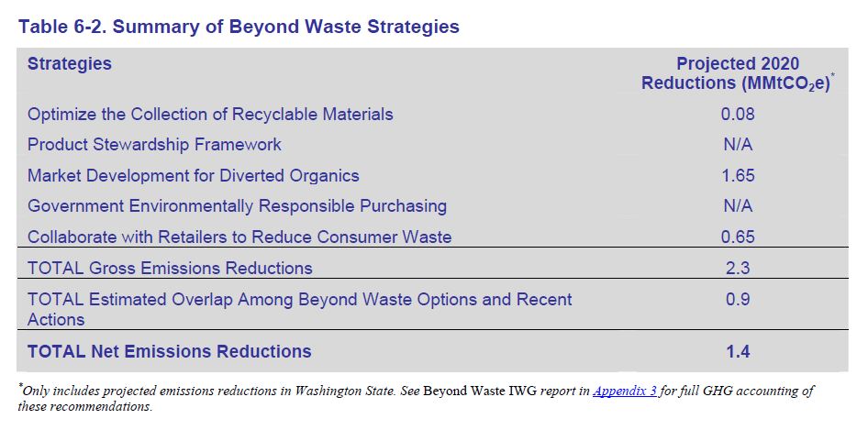
Task: Click the 'Projected 2020 Reductions' column header
Action: pyautogui.click(x=738, y=73)
